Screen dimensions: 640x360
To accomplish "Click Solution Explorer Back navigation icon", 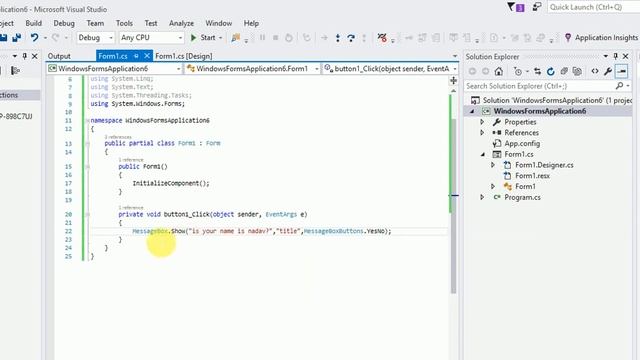I will tap(472, 71).
